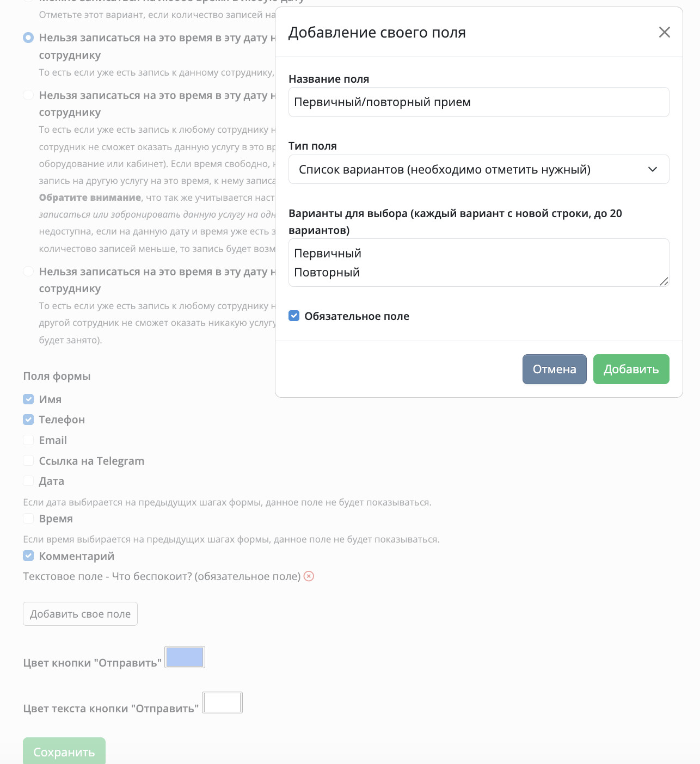Click the green 'Добавить' button
This screenshot has width=700, height=764.
pos(631,369)
